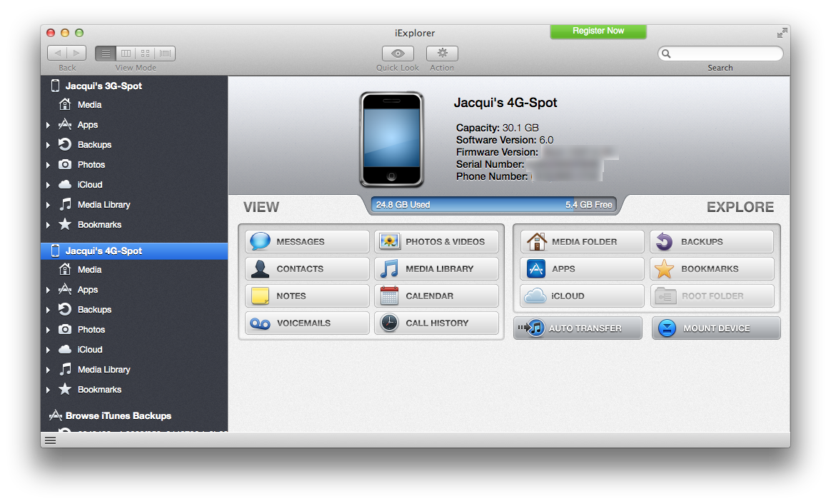
Task: Expand Media Library under Jacqui's 4G-Spot
Action: [49, 370]
